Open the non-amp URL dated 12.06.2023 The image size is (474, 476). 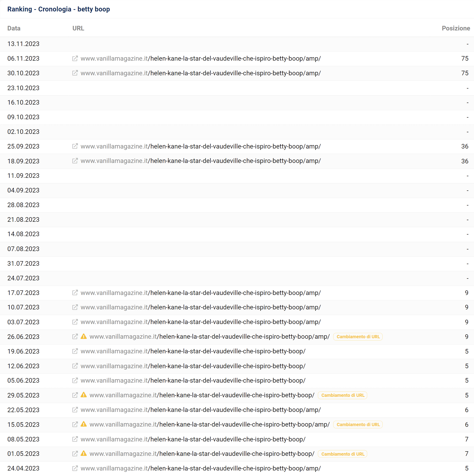(x=193, y=366)
